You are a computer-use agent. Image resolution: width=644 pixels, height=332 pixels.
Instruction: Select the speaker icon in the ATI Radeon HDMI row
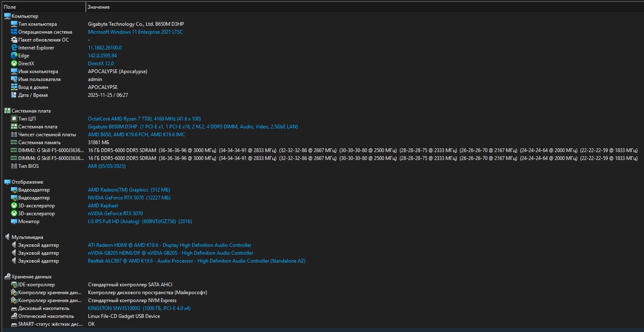(x=14, y=245)
